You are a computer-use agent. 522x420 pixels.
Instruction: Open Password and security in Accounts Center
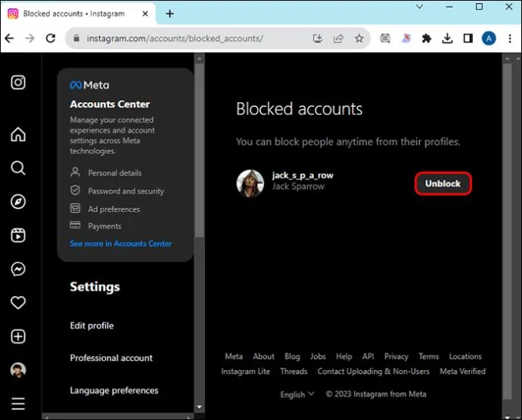126,191
